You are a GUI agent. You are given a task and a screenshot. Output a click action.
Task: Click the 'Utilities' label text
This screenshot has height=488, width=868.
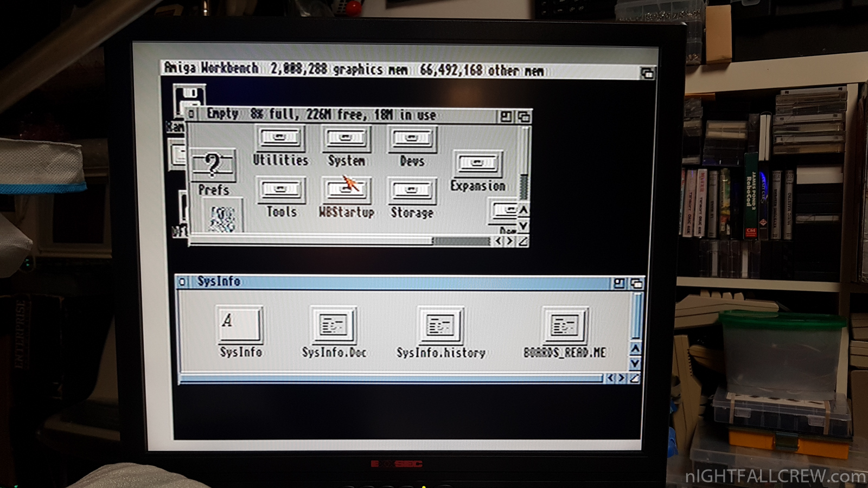[x=280, y=160]
